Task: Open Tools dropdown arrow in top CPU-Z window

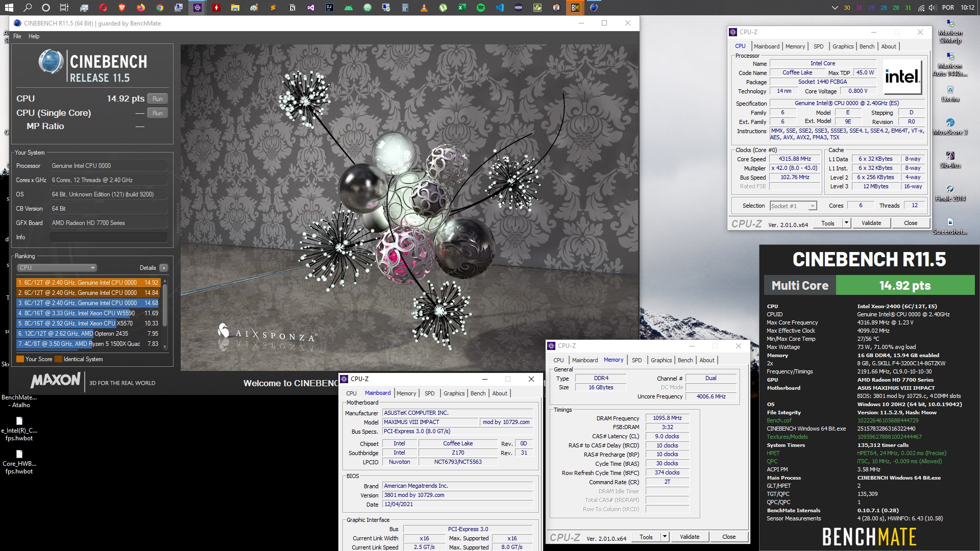Action: 846,223
